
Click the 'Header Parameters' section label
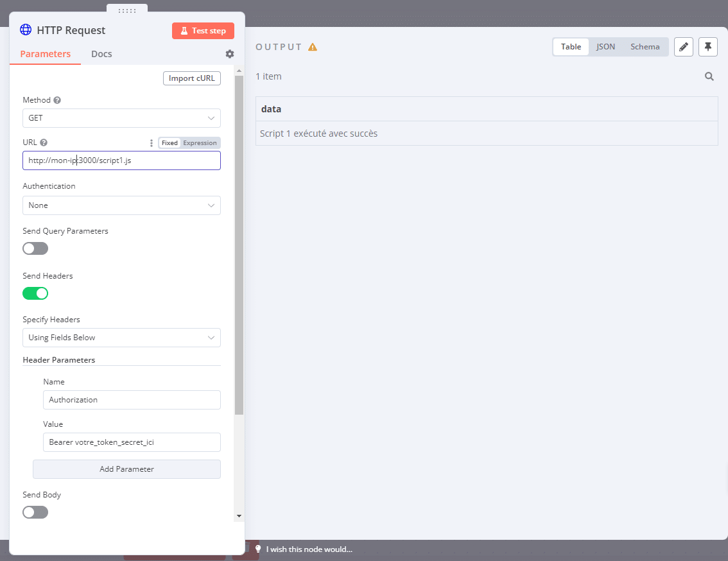tap(59, 360)
